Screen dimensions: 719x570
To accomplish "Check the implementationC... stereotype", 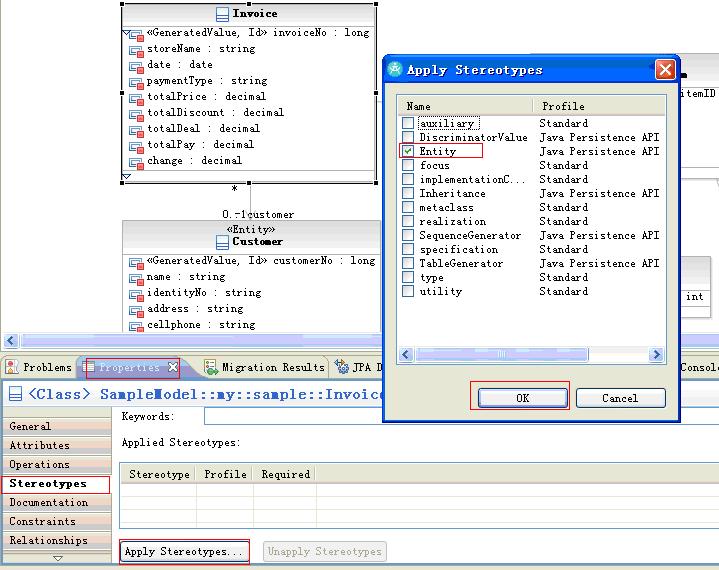I will (408, 179).
